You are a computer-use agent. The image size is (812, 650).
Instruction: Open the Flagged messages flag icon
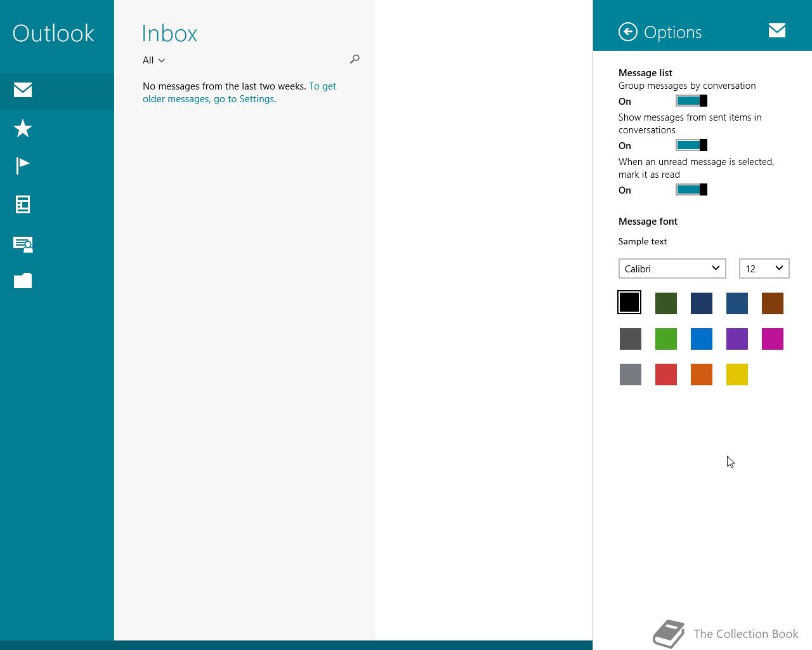click(23, 166)
